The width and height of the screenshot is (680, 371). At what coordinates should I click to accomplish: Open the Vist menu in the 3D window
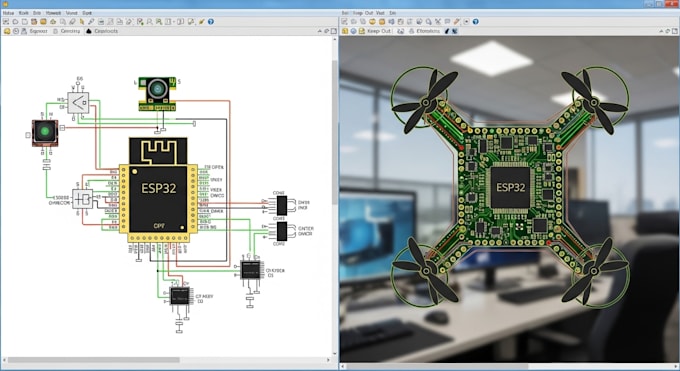380,13
